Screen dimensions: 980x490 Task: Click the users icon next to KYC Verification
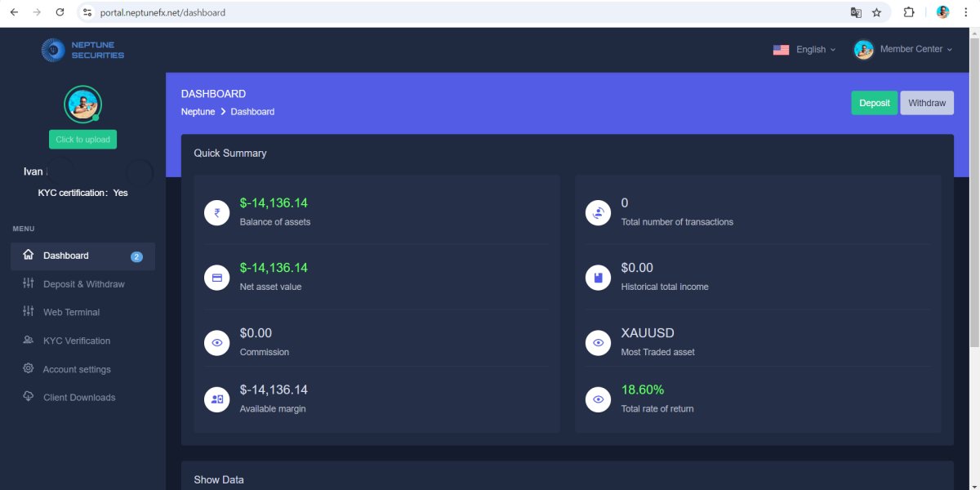click(x=29, y=340)
